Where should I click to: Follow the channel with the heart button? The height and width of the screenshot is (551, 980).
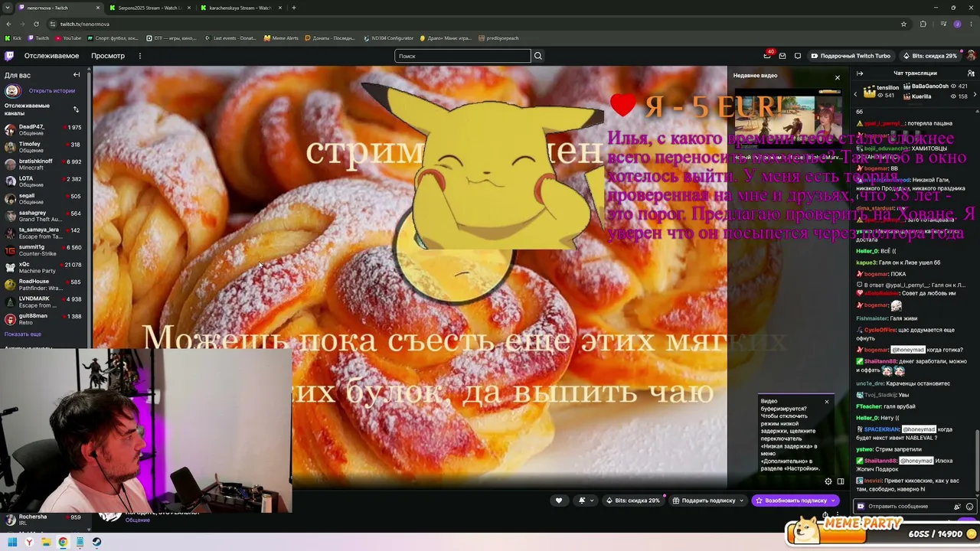(x=559, y=500)
